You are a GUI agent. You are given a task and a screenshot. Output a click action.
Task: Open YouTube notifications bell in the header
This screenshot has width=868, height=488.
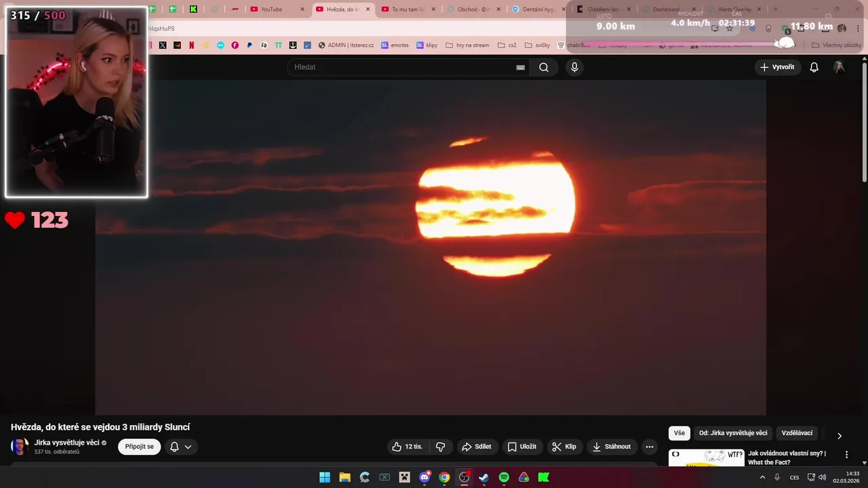point(814,67)
